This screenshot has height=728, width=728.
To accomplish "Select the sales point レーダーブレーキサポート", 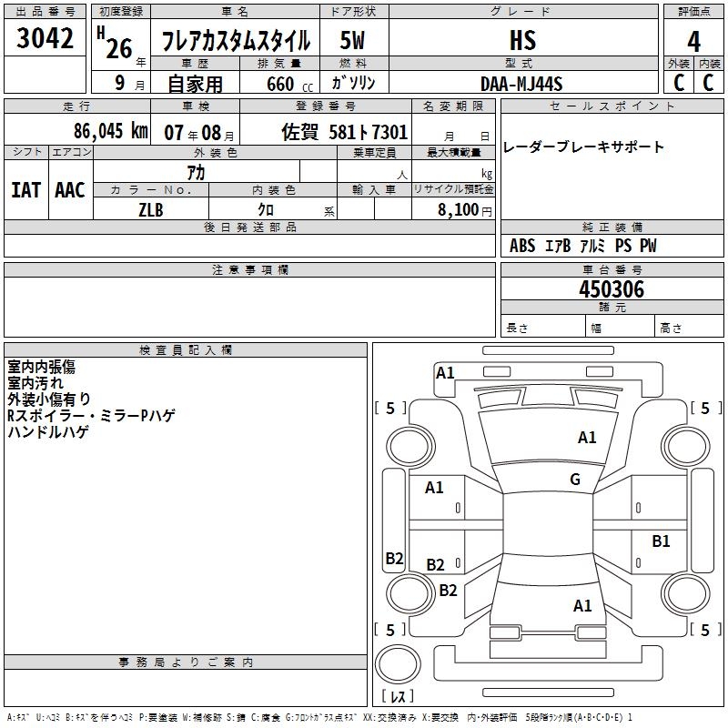I will pos(583,147).
